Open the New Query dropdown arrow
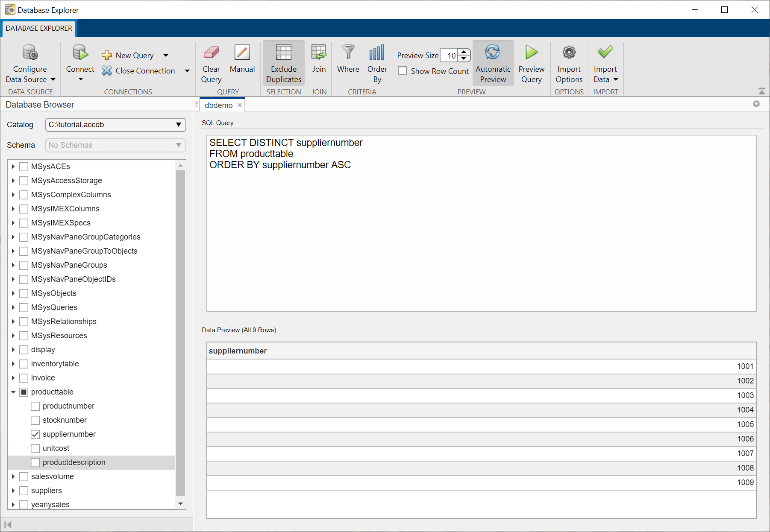 point(166,56)
